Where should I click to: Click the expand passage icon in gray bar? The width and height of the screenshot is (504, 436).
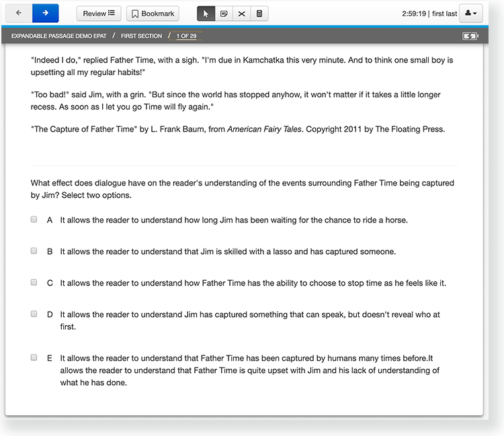(470, 36)
